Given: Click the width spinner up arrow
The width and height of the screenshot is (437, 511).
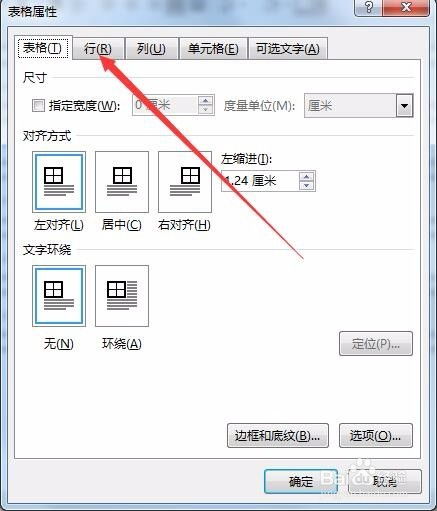Looking at the screenshot, I should [205, 101].
